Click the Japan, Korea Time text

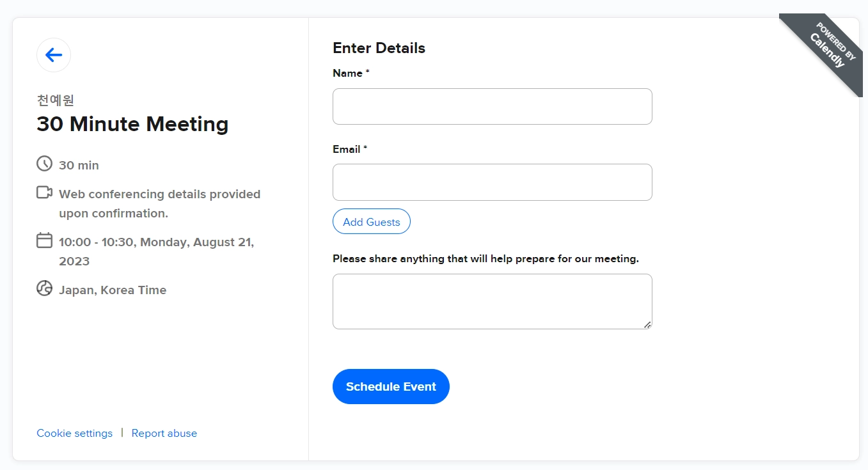113,290
